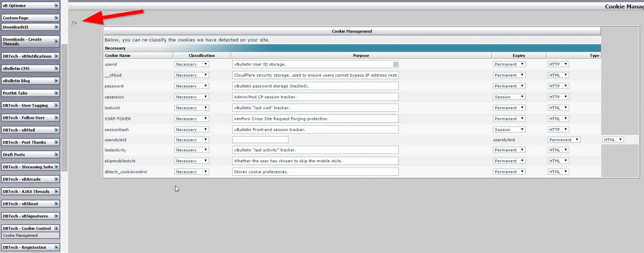Open Classification dropdown for lastactivity
644x253 pixels.
coord(192,150)
